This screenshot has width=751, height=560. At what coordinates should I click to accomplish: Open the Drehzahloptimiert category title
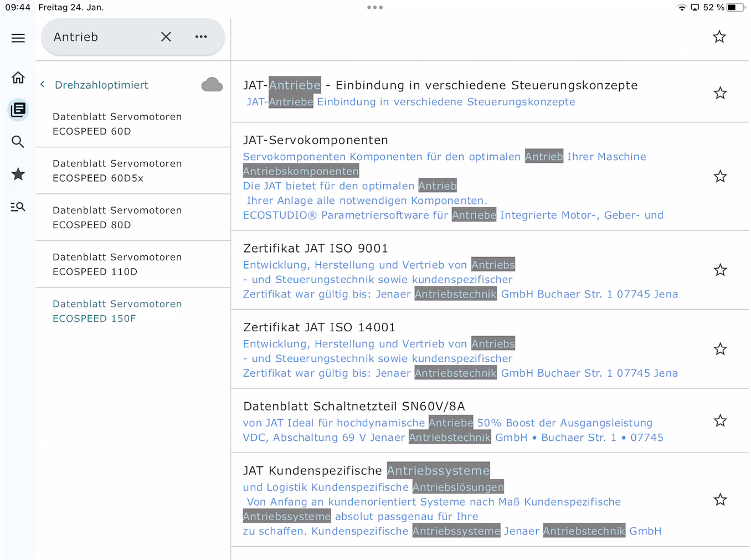point(101,85)
